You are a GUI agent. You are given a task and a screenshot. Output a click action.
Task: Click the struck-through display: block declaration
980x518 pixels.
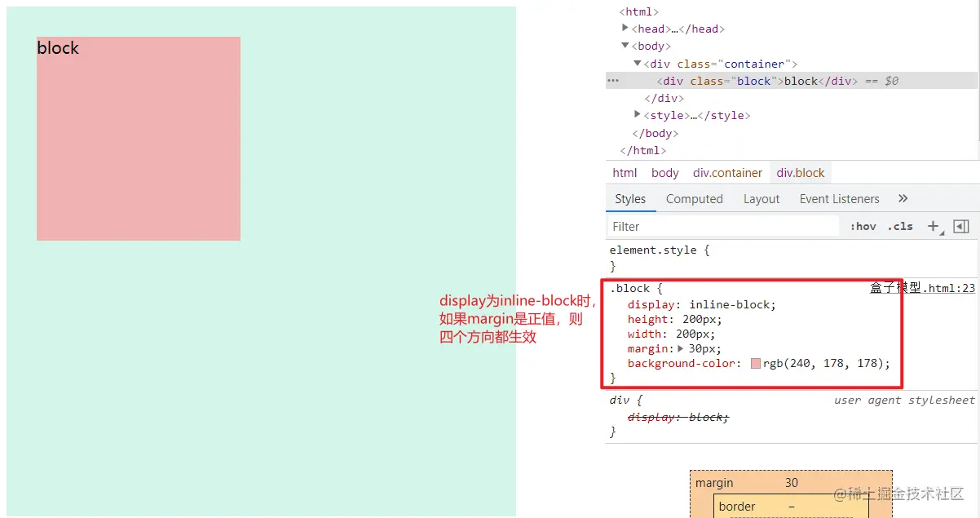click(678, 417)
